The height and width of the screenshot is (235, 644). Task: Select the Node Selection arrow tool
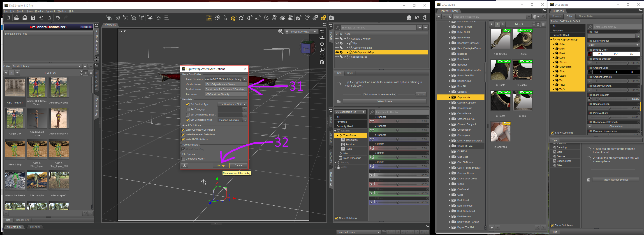tap(225, 18)
